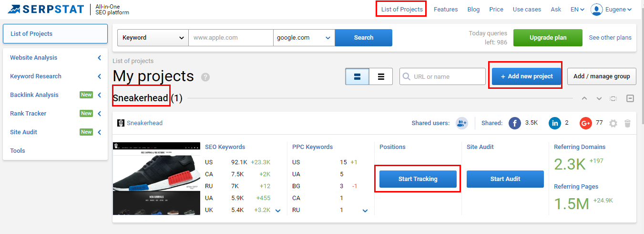Click Start Audit under Site Audit
This screenshot has height=234, width=644.
tap(505, 179)
